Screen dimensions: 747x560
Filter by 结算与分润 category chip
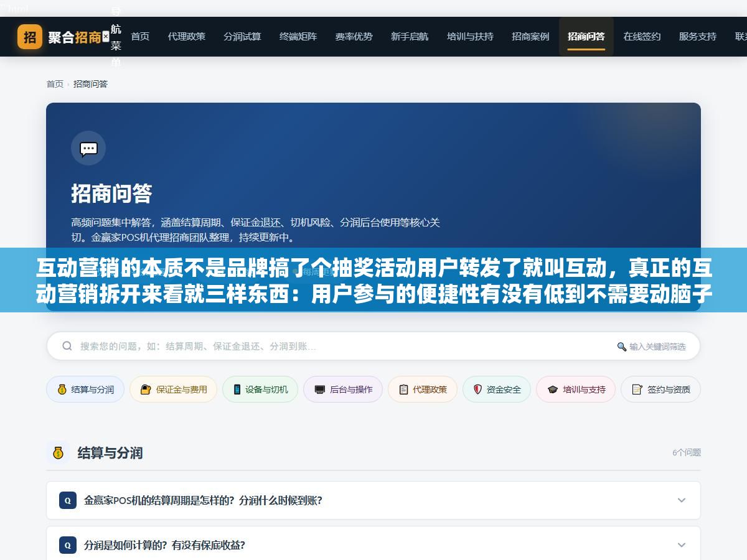coord(85,390)
